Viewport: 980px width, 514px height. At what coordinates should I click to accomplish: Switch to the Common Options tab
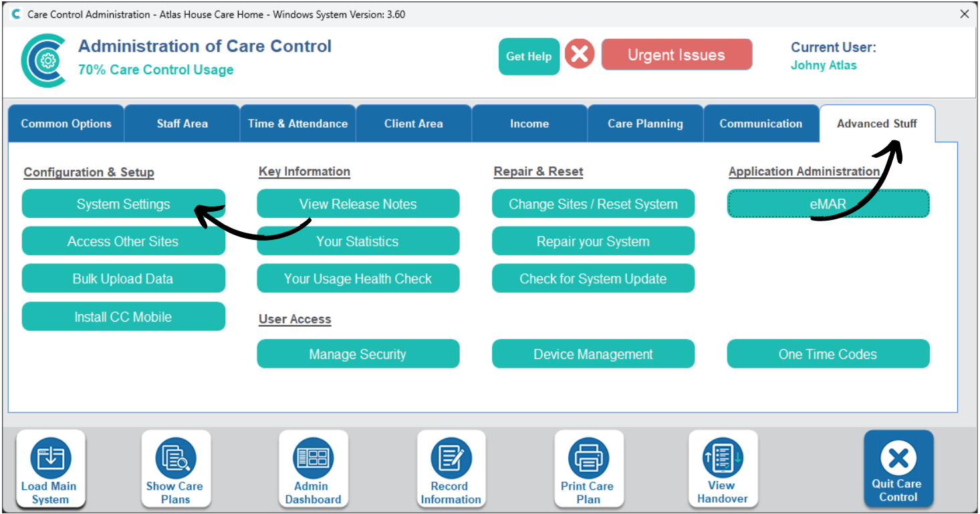click(x=66, y=124)
